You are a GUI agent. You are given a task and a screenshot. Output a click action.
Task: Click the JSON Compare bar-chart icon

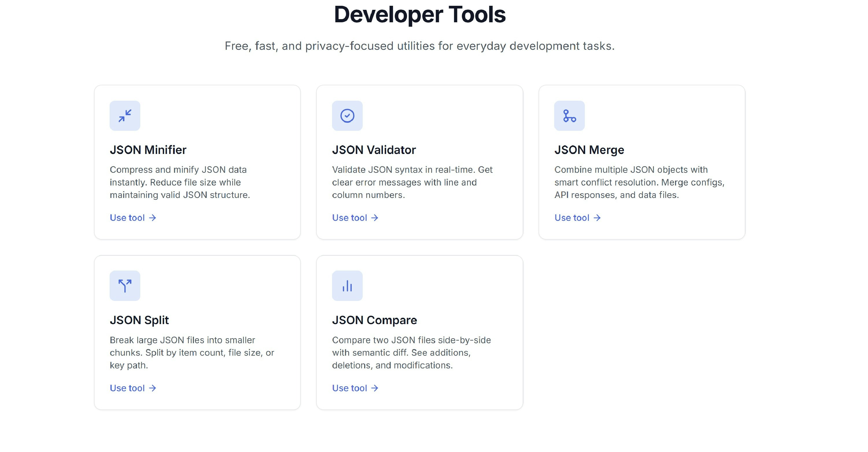(x=347, y=286)
